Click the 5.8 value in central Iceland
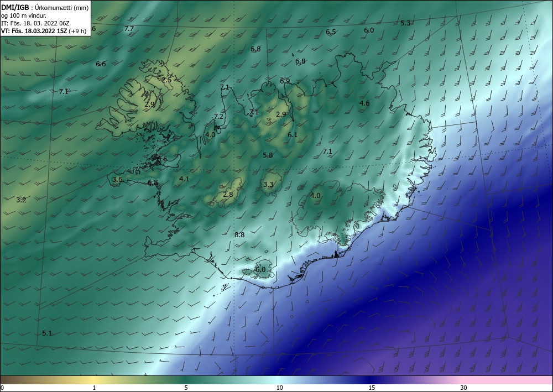The width and height of the screenshot is (553, 392). 268,155
